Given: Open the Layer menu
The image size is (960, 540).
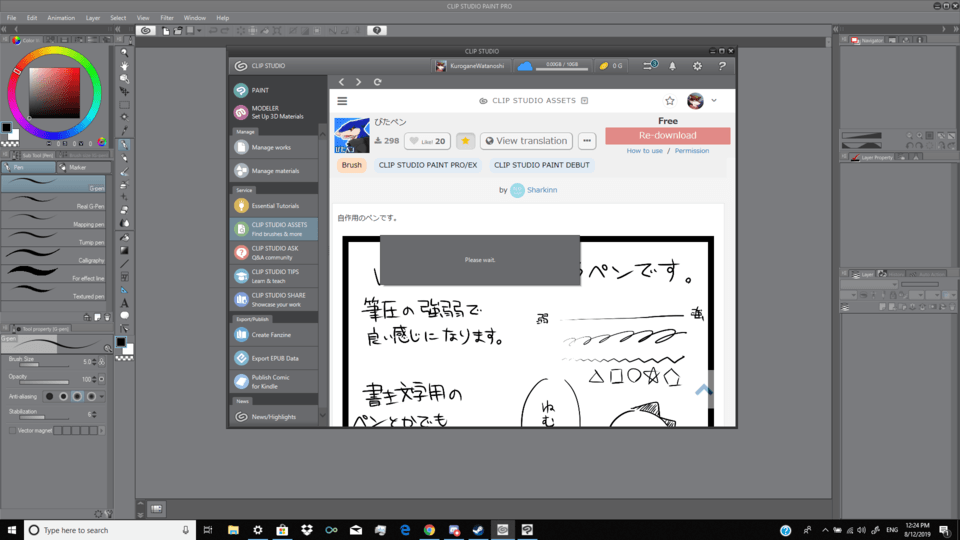Looking at the screenshot, I should coord(93,18).
